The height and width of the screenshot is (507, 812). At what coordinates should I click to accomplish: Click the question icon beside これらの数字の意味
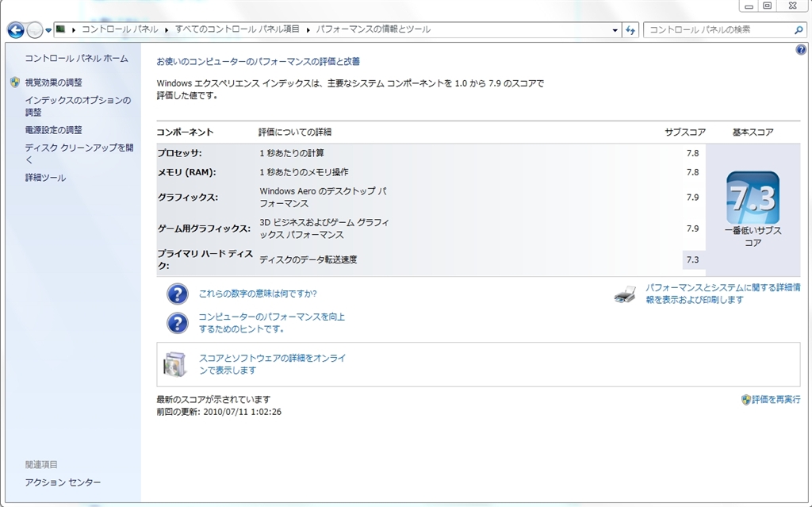tap(177, 294)
